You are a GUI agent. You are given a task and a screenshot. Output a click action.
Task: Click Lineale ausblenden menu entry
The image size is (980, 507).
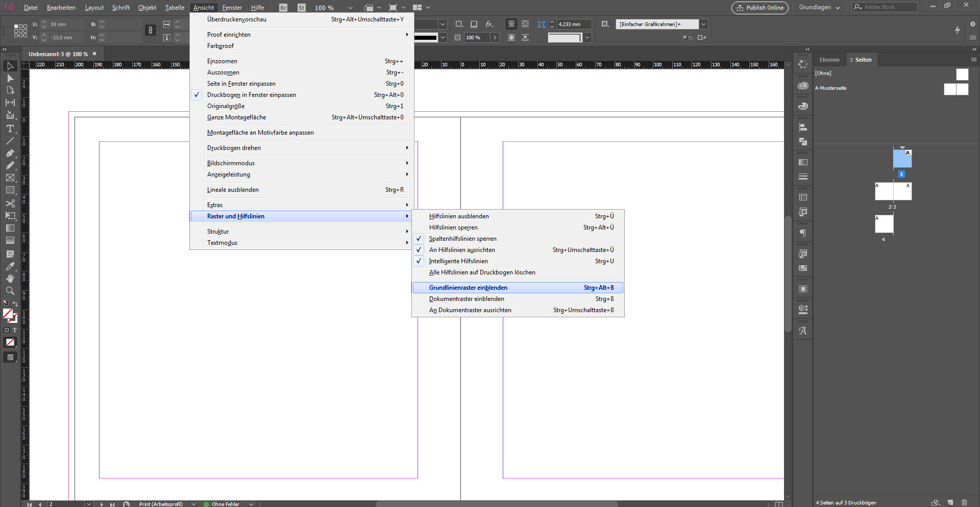coord(233,190)
